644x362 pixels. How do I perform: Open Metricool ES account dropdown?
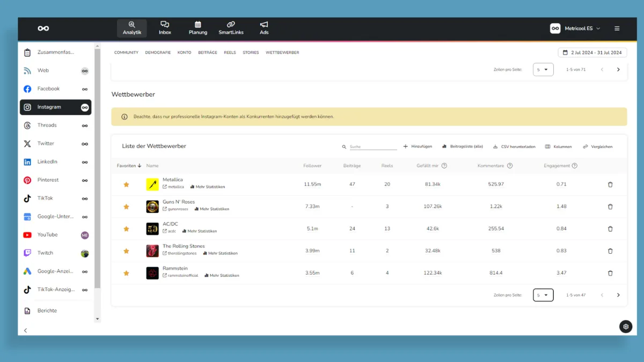(x=575, y=28)
